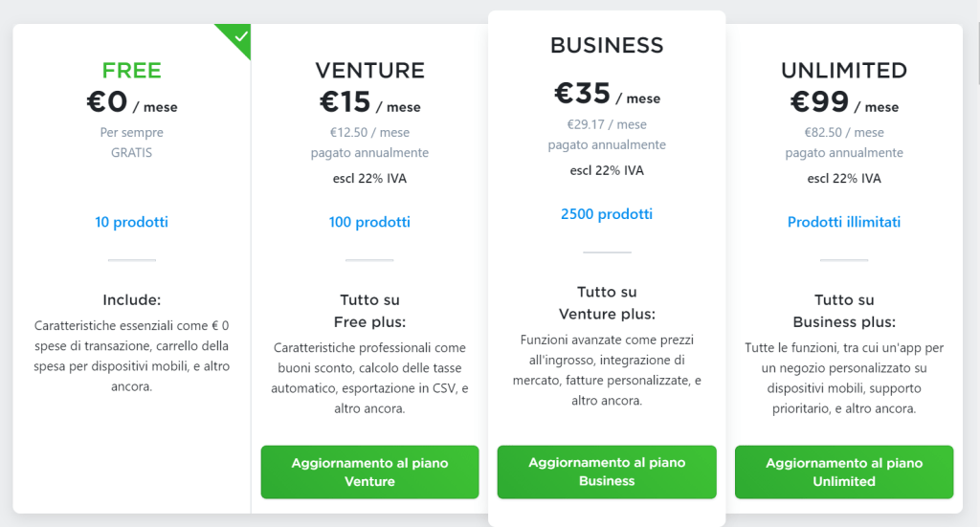Open the 2500 prodotti link
The width and height of the screenshot is (980, 527).
point(607,214)
